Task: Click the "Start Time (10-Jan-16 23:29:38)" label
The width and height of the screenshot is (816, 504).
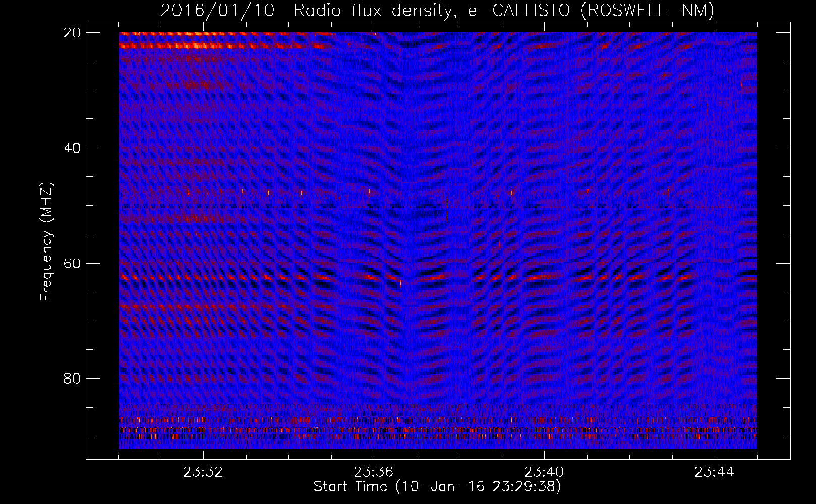Action: 437,487
